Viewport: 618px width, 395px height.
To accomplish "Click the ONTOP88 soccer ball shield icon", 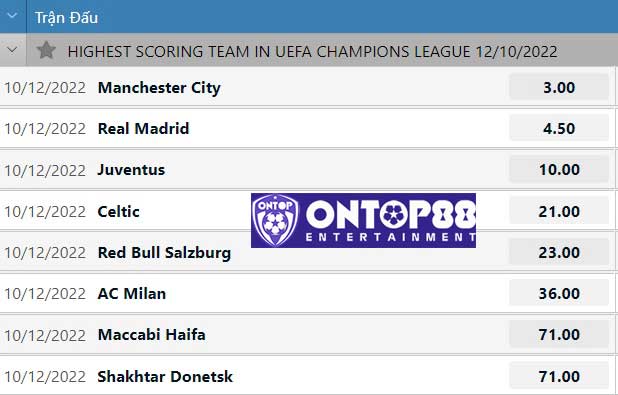I will (x=275, y=220).
